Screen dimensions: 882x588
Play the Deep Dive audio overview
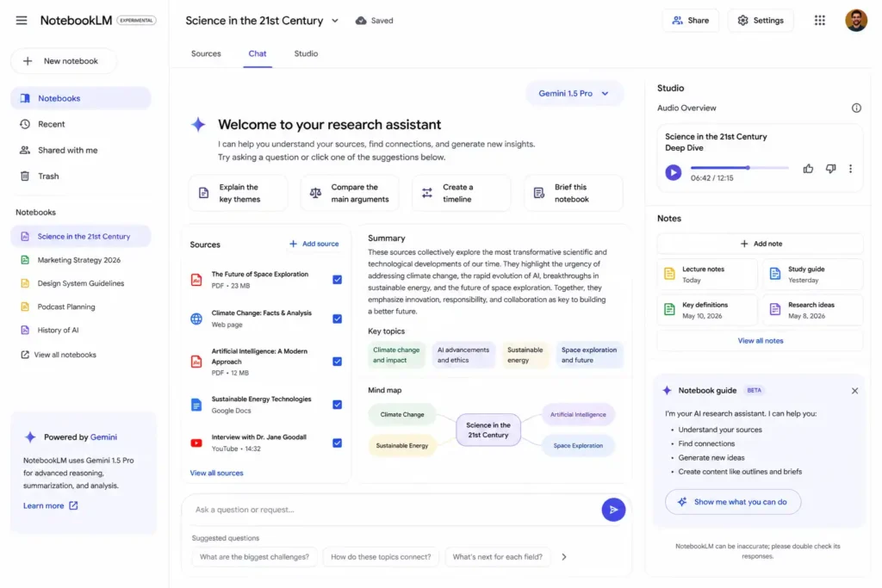click(x=673, y=172)
